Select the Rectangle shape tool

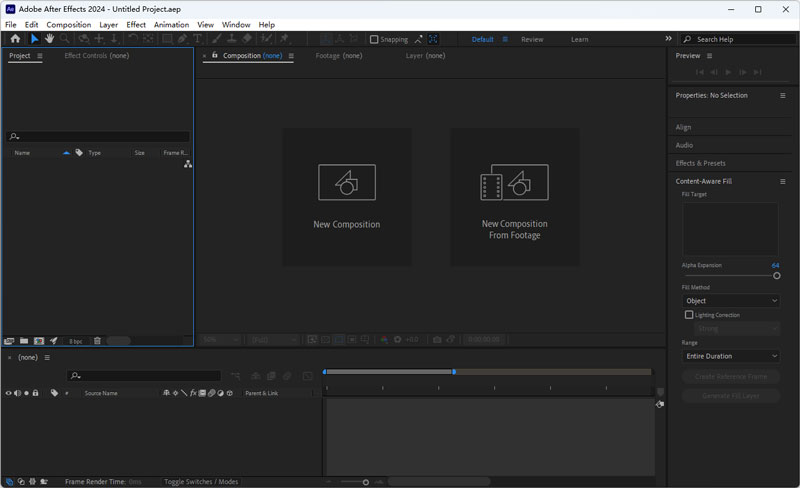click(167, 39)
